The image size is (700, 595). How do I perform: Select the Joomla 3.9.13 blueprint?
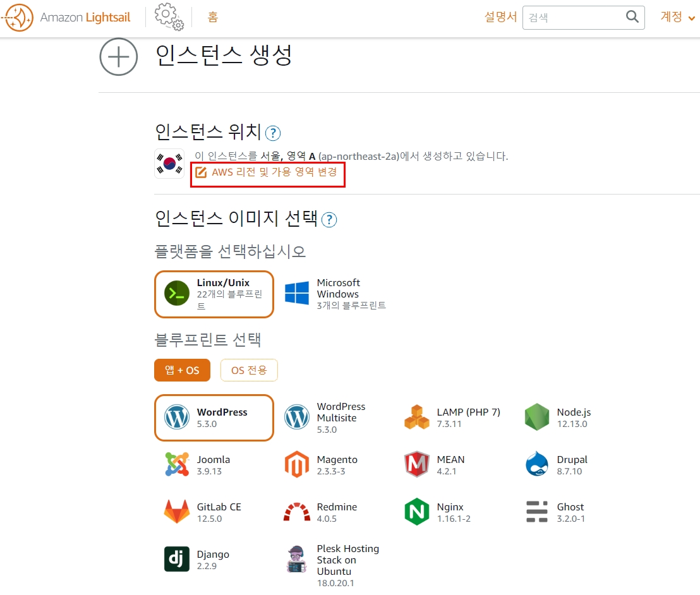coord(197,465)
